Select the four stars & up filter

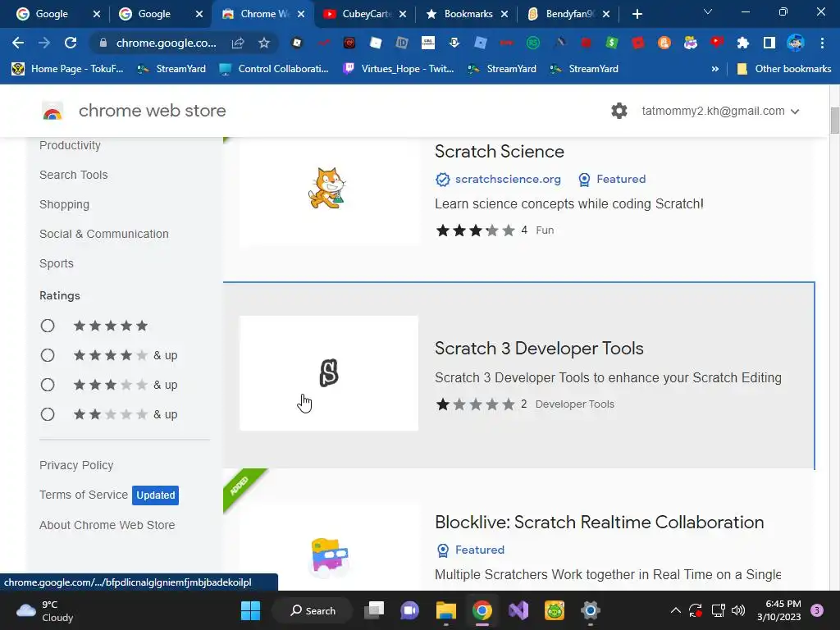point(47,355)
